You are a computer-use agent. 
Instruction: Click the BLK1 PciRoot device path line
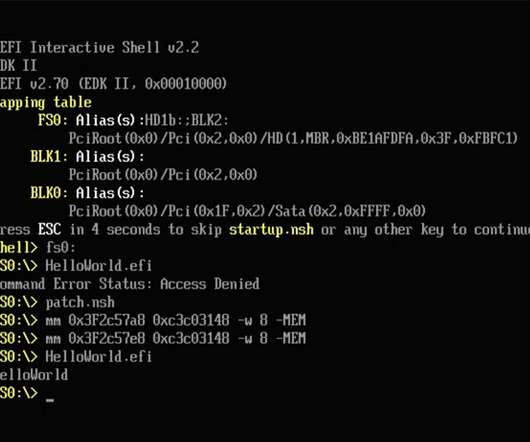click(x=163, y=175)
